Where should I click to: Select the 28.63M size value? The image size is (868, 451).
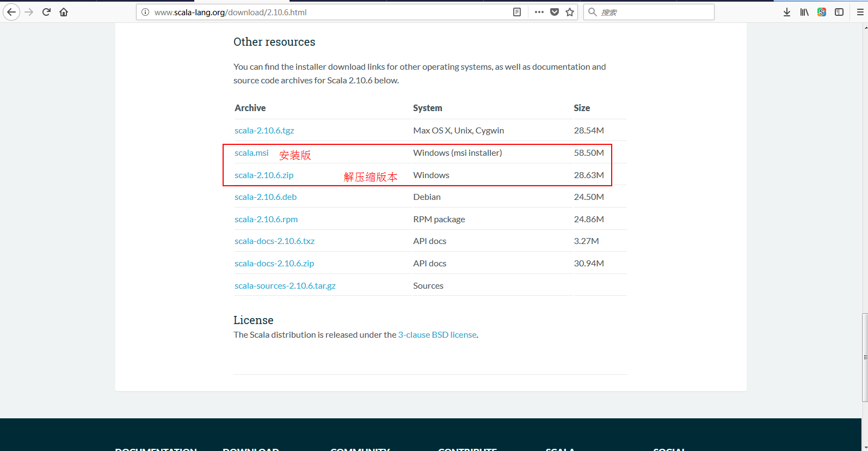click(x=589, y=175)
